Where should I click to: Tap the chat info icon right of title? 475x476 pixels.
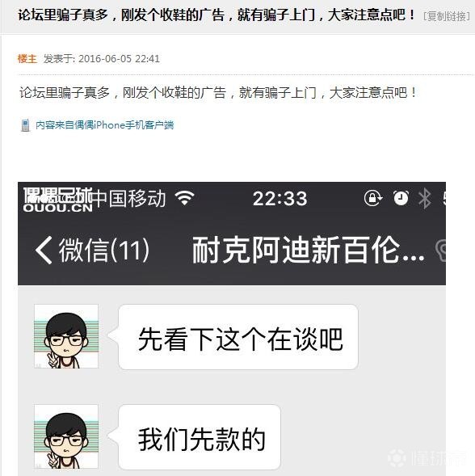tap(441, 251)
